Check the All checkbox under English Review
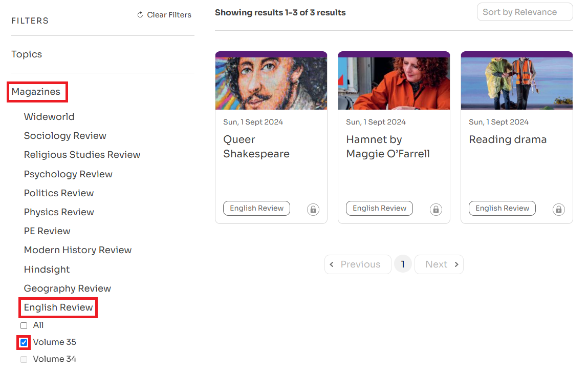Image resolution: width=588 pixels, height=371 pixels. tap(24, 325)
